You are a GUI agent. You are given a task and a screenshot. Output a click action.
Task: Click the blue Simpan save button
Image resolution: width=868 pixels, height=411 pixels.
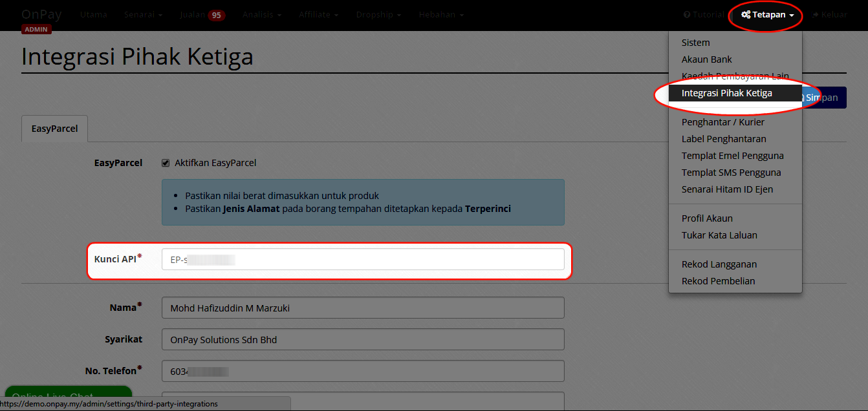tap(824, 98)
